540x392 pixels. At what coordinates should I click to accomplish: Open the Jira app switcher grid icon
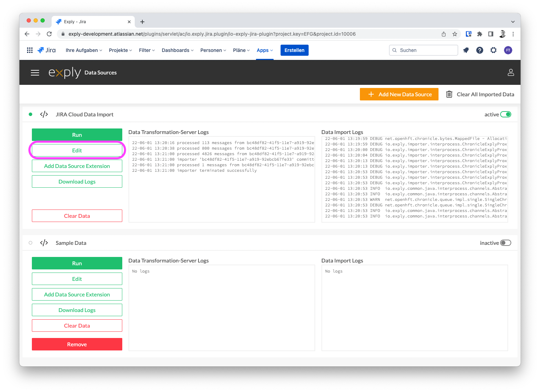(30, 50)
